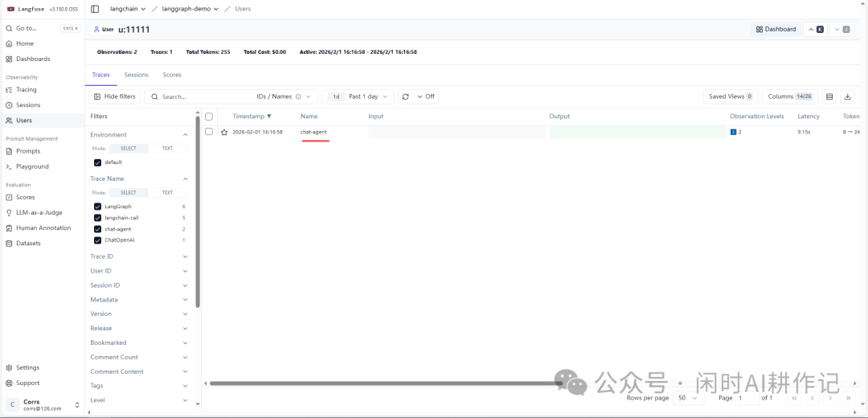Open the auto-refresh Off dropdown
This screenshot has width=868, height=418.
point(425,96)
